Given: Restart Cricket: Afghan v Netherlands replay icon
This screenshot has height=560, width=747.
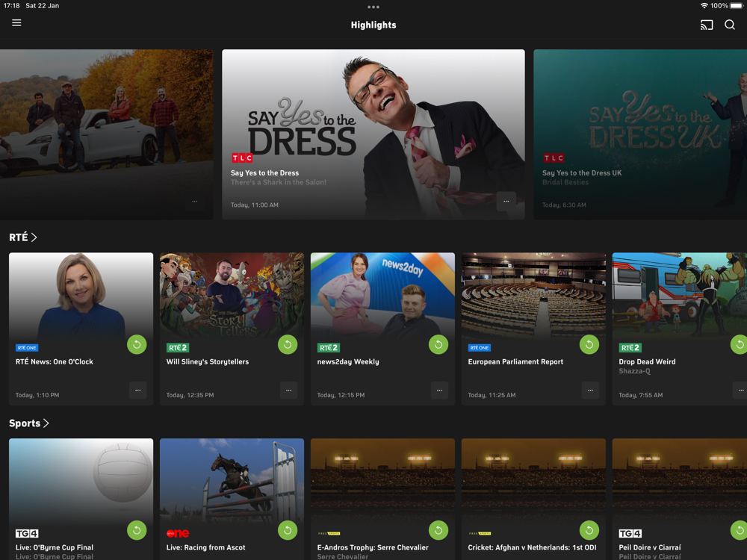Looking at the screenshot, I should tap(589, 530).
